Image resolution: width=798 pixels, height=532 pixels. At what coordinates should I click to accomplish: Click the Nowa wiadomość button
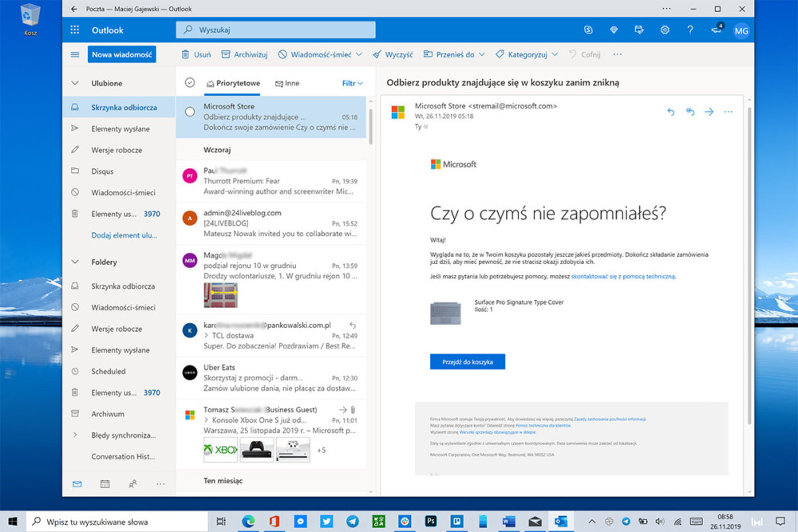(x=121, y=54)
